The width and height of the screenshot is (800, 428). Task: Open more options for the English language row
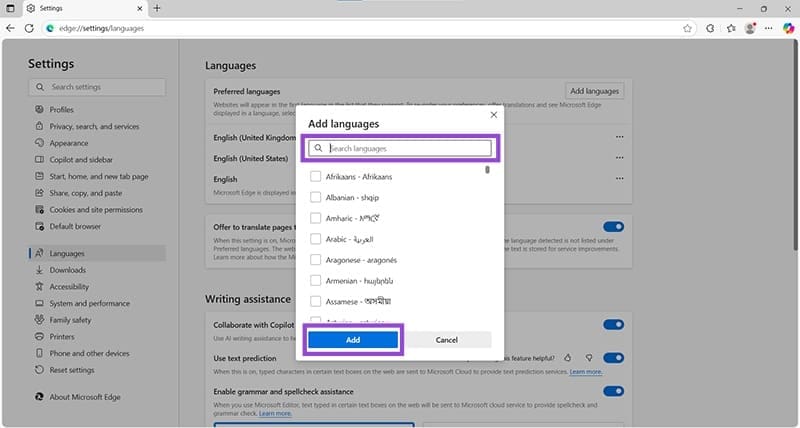click(620, 179)
